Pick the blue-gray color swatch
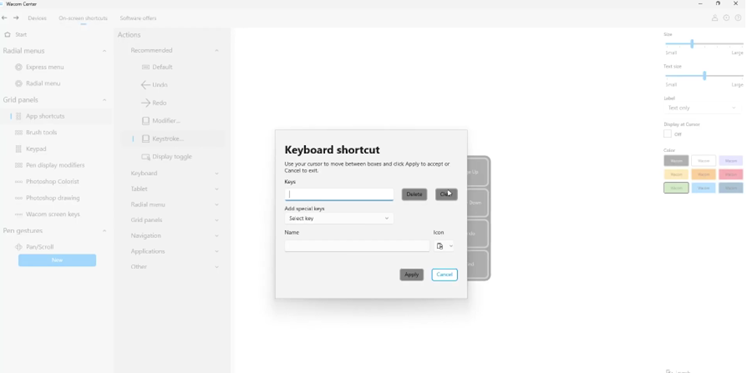747x373 pixels. pos(731,188)
